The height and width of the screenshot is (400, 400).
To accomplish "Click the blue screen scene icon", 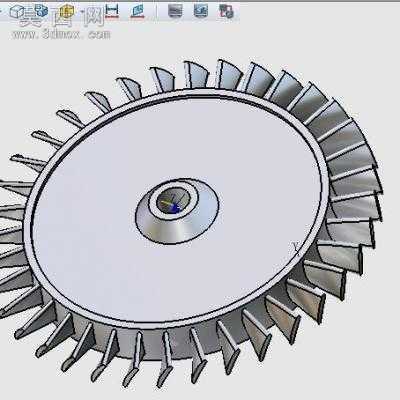I will 201,11.
